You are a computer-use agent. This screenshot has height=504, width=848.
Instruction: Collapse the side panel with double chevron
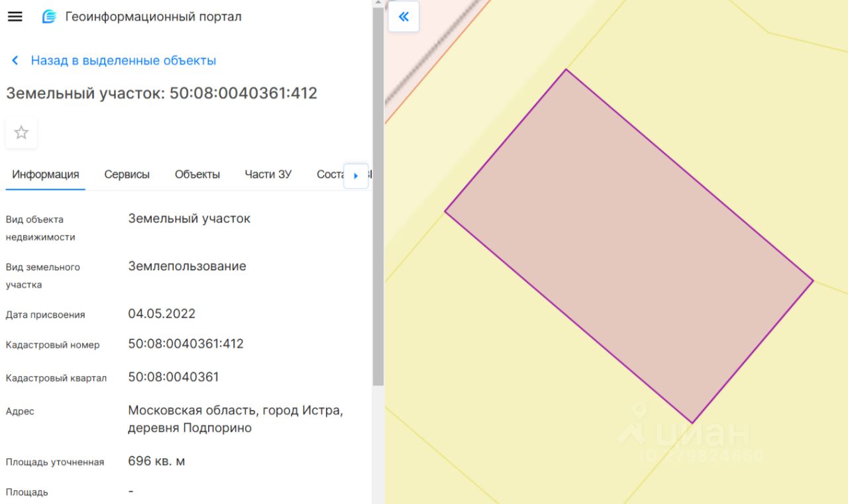coord(403,17)
